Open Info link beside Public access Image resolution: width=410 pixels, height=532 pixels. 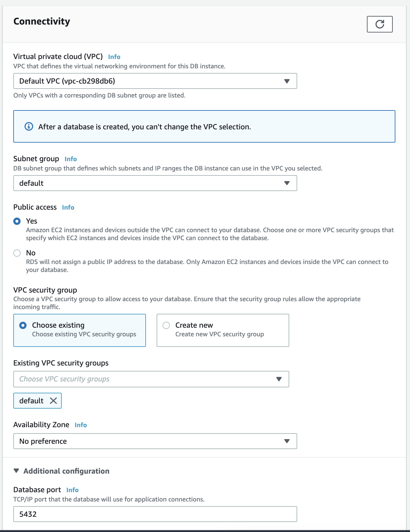[68, 207]
